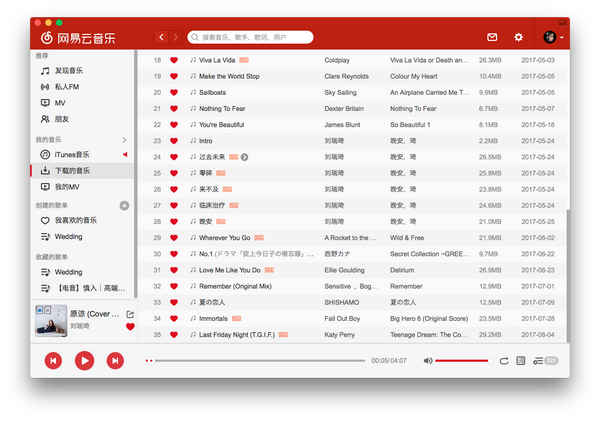This screenshot has width=600, height=421.
Task: Toggle like heart for Make the World Stop
Action: click(174, 76)
